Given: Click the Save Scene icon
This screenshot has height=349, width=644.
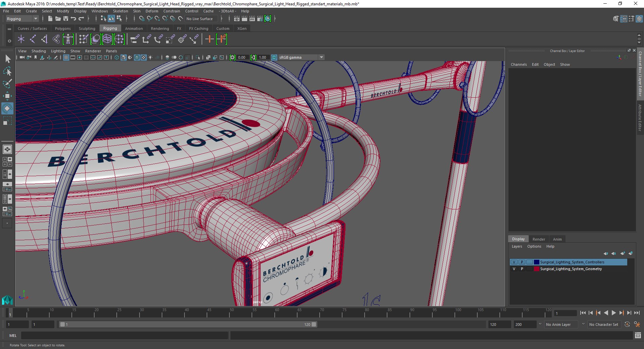Looking at the screenshot, I should (x=66, y=19).
